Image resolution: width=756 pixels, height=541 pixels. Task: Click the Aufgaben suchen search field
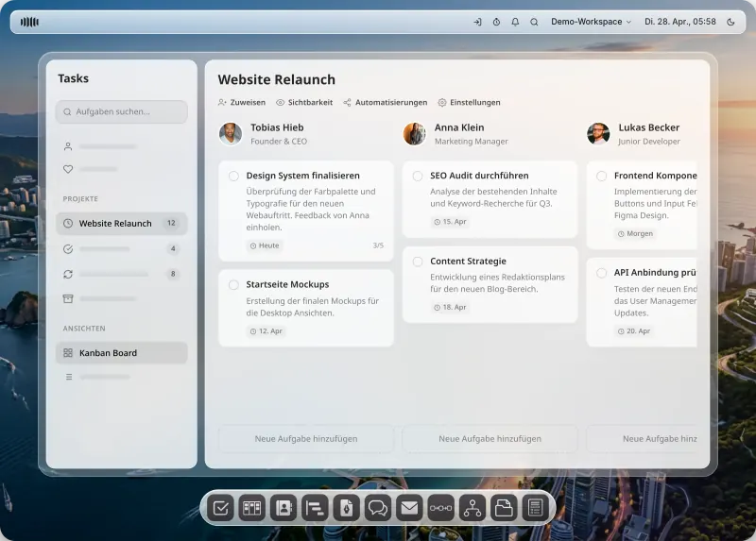click(122, 111)
